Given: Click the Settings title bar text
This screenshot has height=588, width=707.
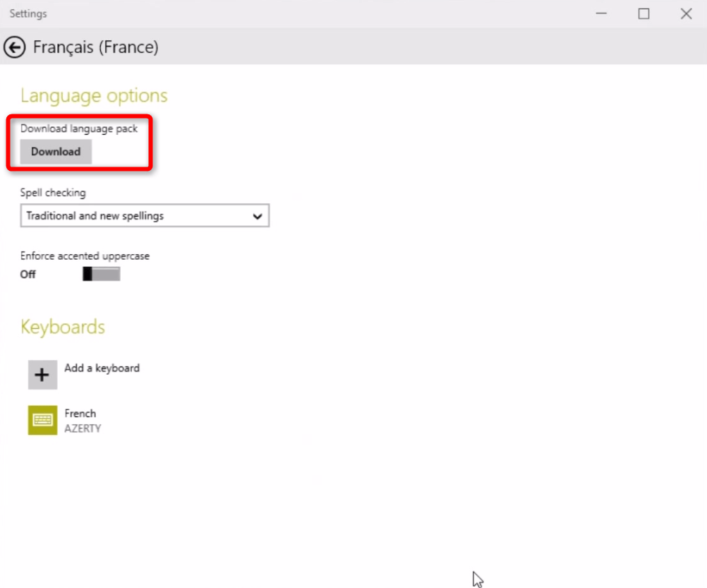Looking at the screenshot, I should coord(28,13).
